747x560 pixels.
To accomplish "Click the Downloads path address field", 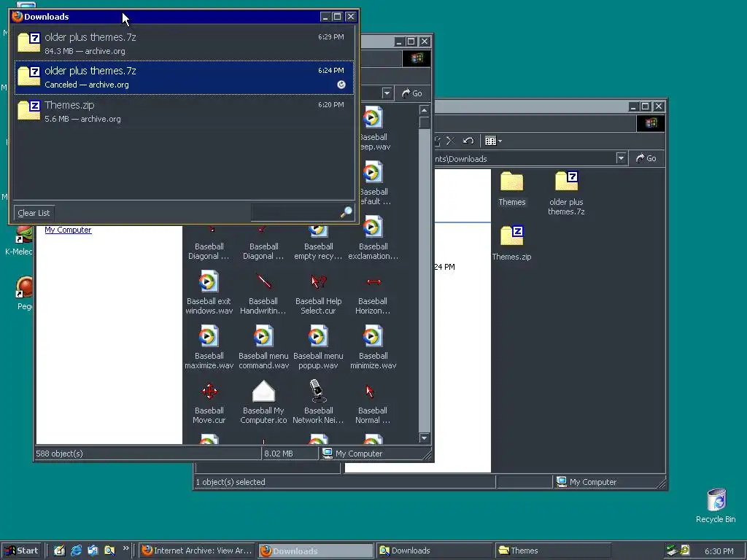I will (x=524, y=158).
